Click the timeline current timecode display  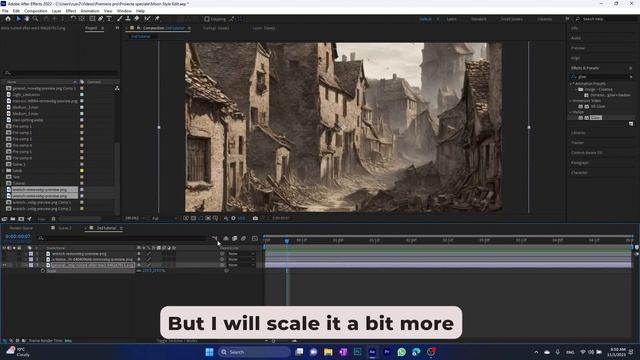18,237
